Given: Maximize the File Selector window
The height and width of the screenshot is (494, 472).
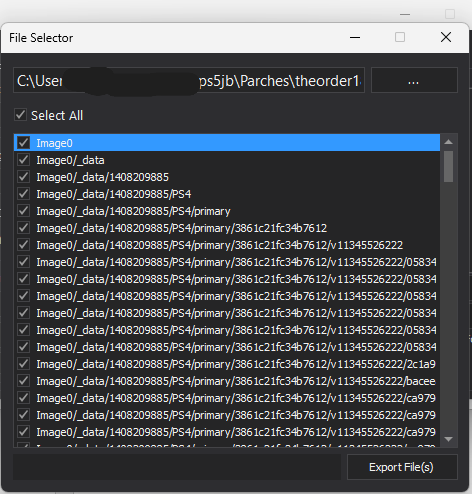Looking at the screenshot, I should [400, 37].
